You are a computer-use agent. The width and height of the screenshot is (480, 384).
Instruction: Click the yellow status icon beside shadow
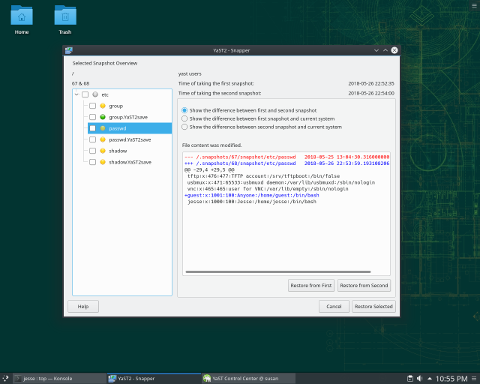[x=103, y=151]
